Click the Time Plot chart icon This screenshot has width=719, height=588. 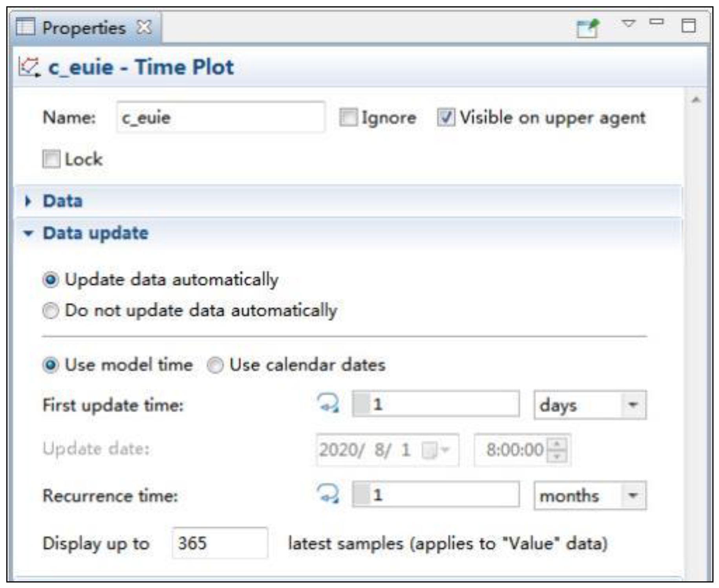29,67
